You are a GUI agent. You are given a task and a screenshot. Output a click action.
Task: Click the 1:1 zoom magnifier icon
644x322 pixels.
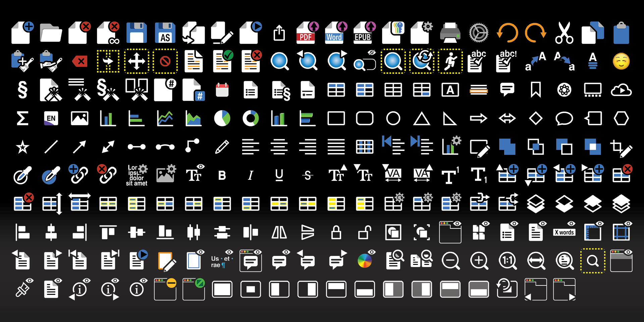507,261
